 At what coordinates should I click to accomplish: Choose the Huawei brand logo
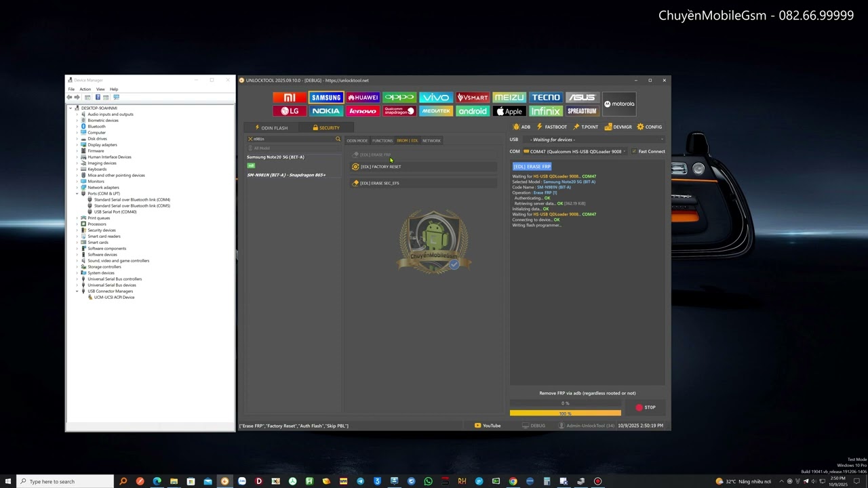(363, 98)
